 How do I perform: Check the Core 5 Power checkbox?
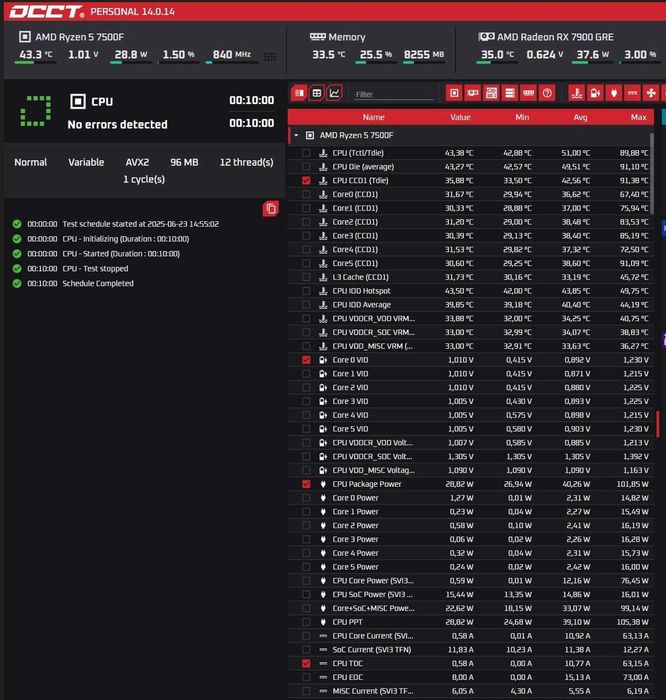pos(306,567)
